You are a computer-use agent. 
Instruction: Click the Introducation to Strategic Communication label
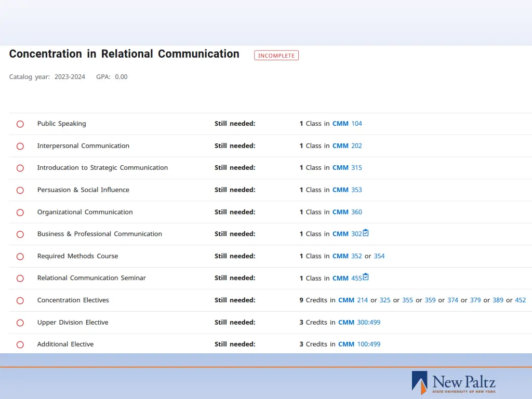click(102, 168)
